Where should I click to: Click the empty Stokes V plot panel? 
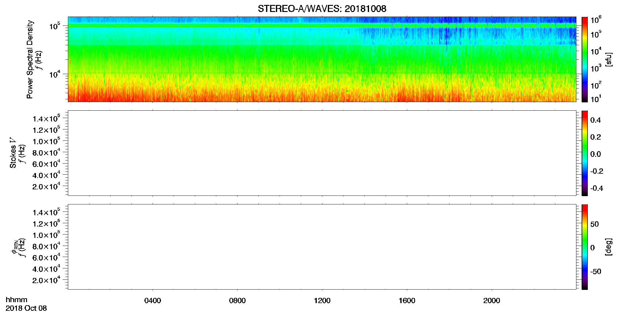[322, 153]
